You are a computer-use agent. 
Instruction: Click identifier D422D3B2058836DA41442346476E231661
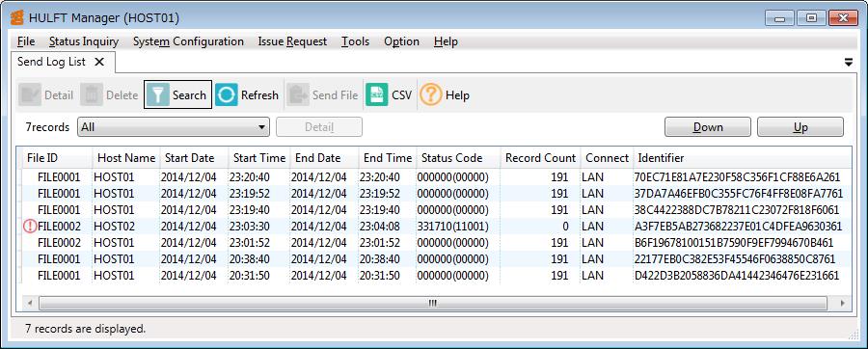tap(738, 275)
